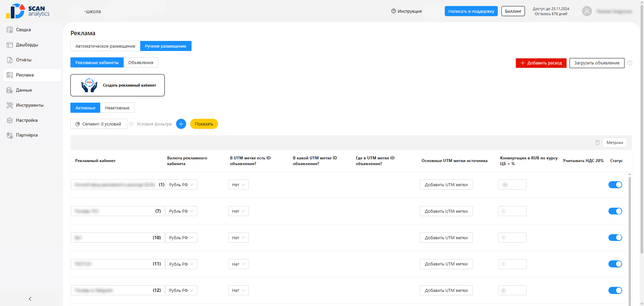The height and width of the screenshot is (306, 644).
Task: Click Написать в поддержку button
Action: 471,11
